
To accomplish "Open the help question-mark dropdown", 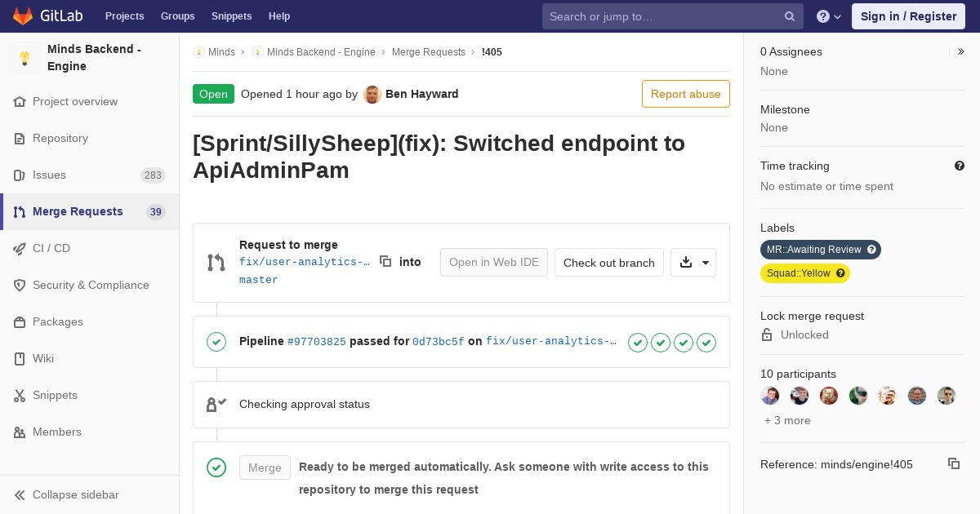I will coord(829,16).
